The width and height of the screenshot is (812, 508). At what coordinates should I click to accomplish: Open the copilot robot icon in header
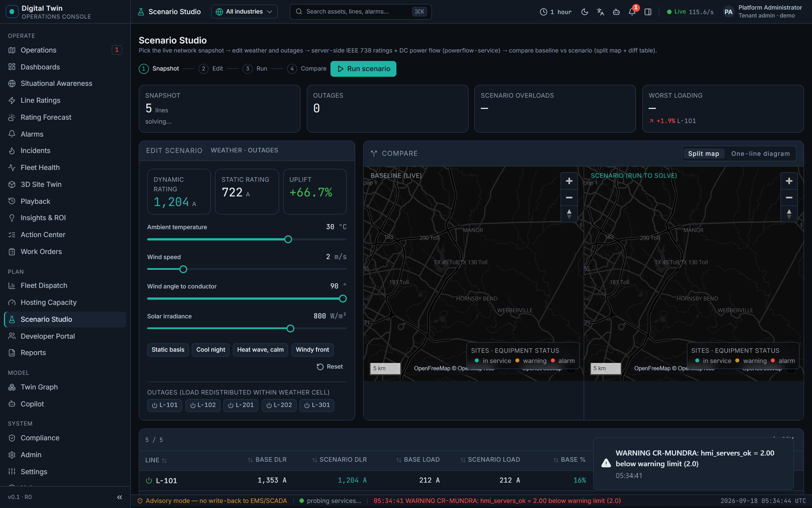tap(616, 12)
